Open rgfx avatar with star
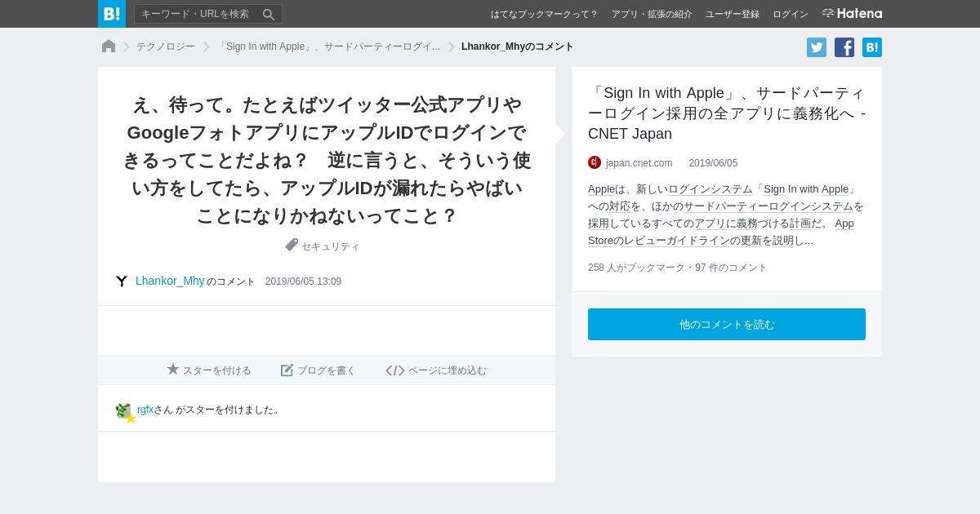Image resolution: width=980 pixels, height=514 pixels. [x=124, y=412]
